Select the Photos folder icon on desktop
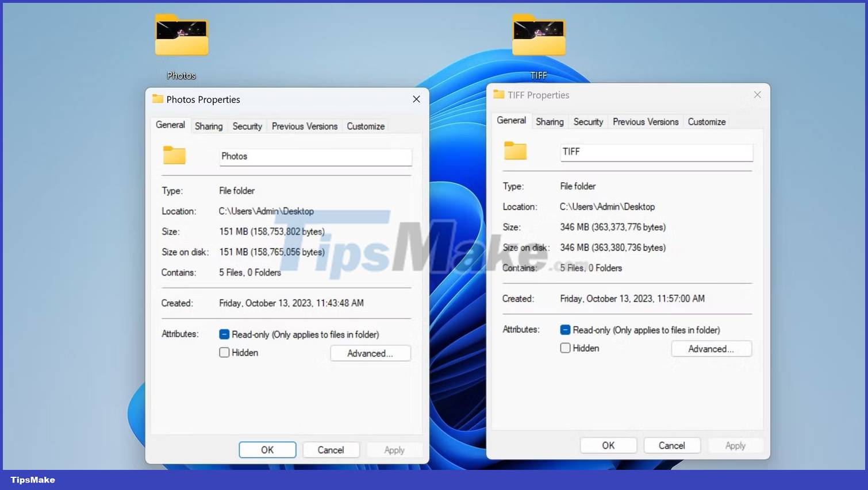 click(x=182, y=36)
